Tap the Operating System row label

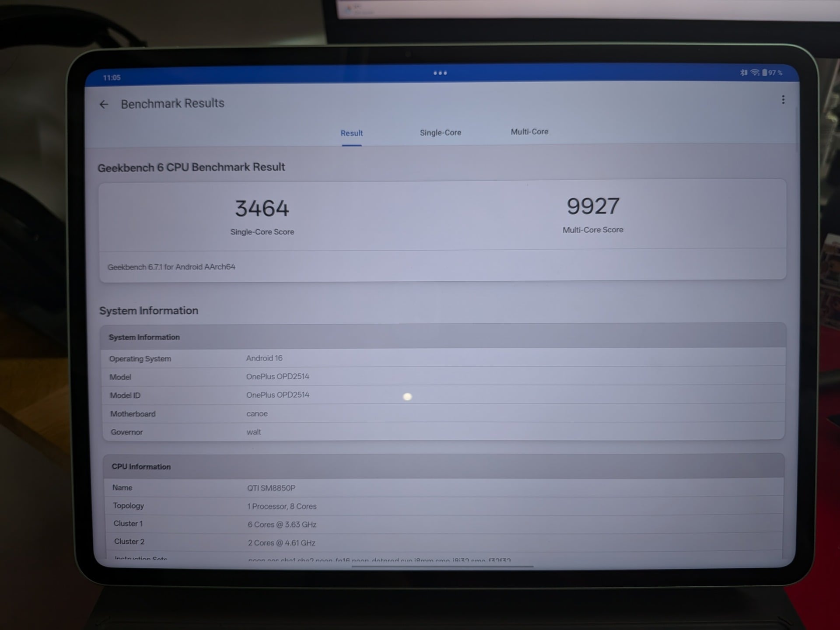pos(140,359)
